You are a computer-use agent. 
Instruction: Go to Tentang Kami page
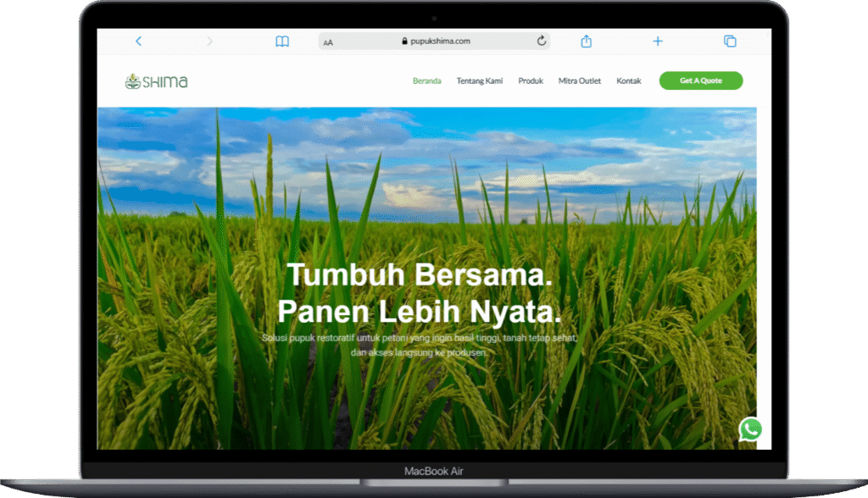click(480, 81)
